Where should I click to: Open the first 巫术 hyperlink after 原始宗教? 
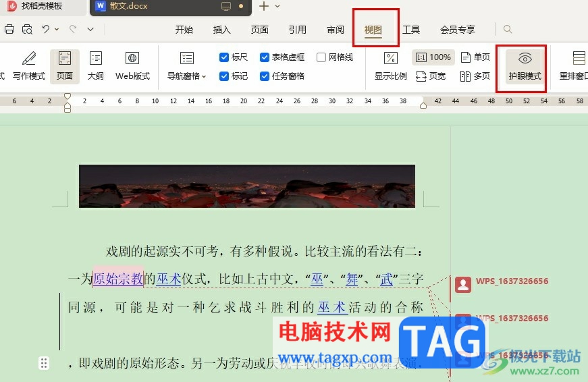pos(168,279)
